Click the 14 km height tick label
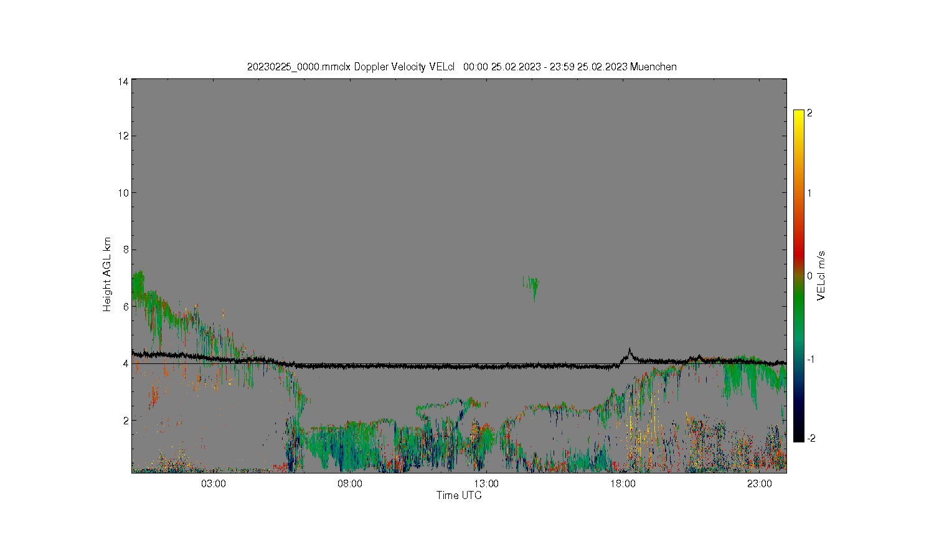 point(124,82)
